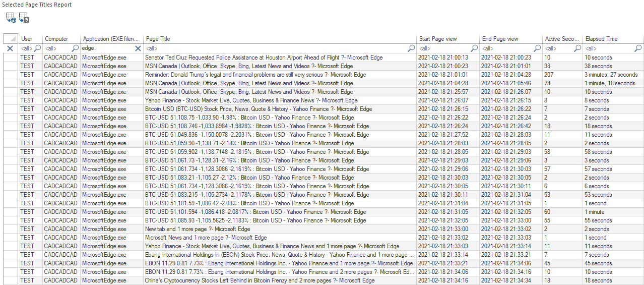Click the Application filter text field
The image size is (644, 285).
coord(107,48)
